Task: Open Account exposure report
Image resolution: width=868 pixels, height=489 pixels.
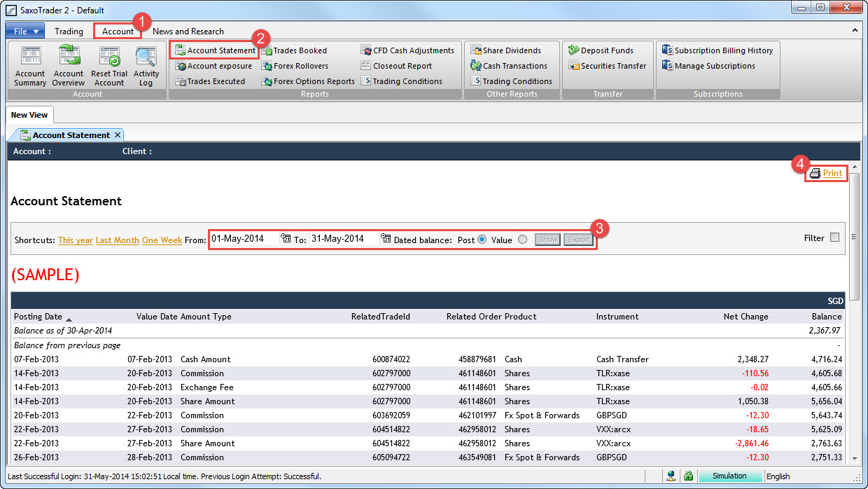Action: [x=213, y=66]
